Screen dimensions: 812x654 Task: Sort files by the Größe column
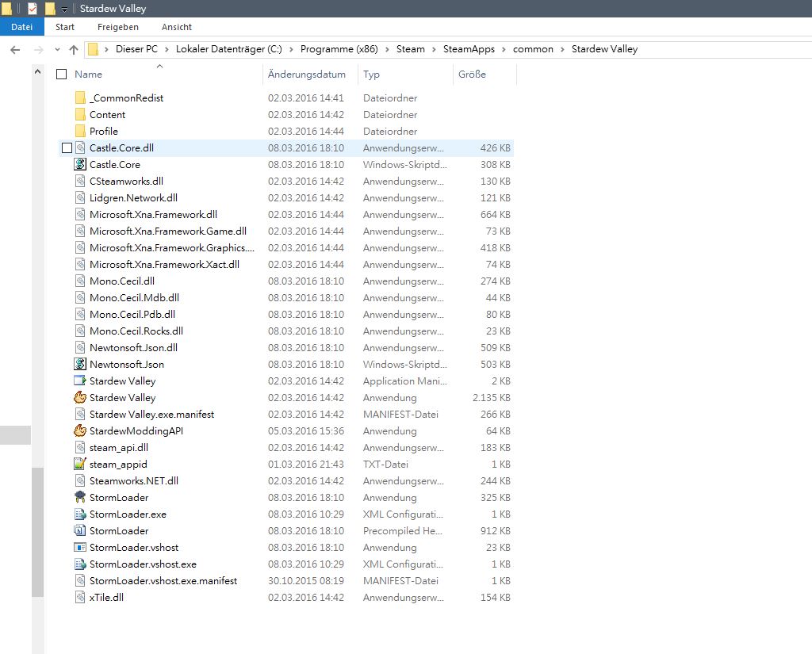(x=471, y=74)
